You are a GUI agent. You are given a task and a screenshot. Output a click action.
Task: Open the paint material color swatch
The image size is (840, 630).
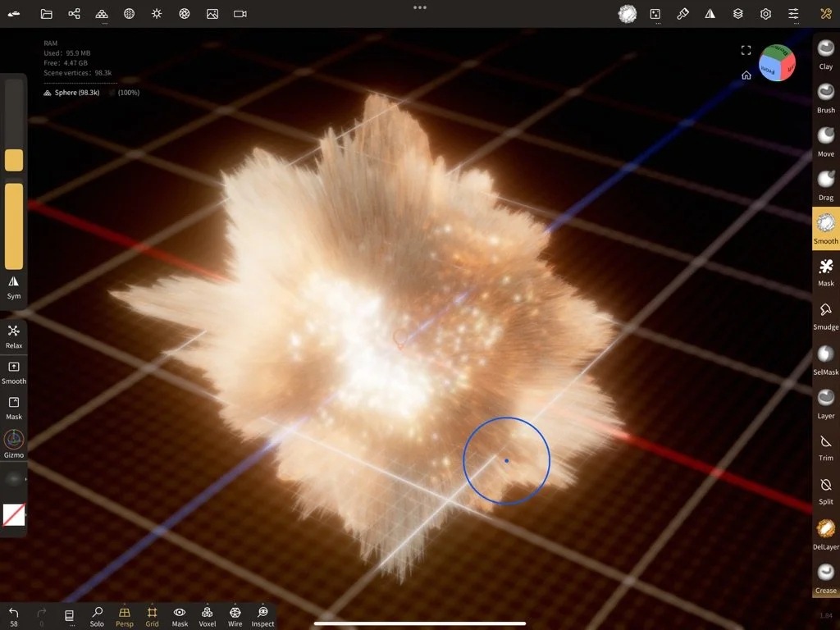pos(14,515)
